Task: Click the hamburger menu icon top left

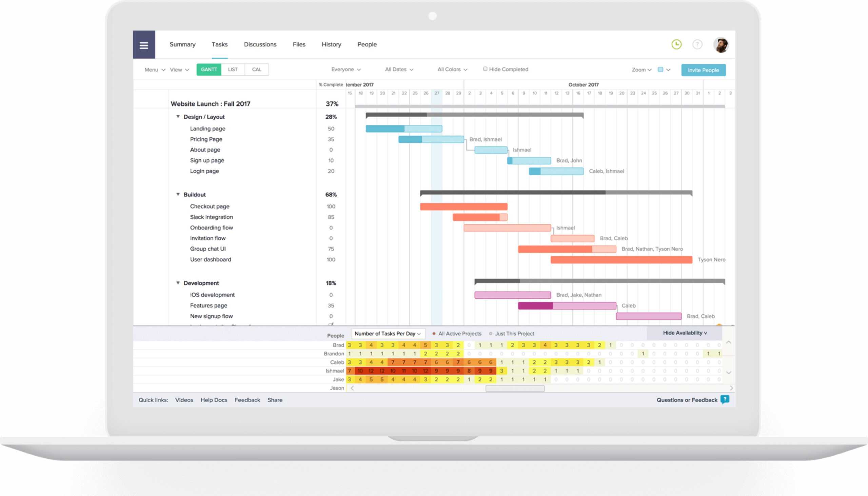Action: 143,44
